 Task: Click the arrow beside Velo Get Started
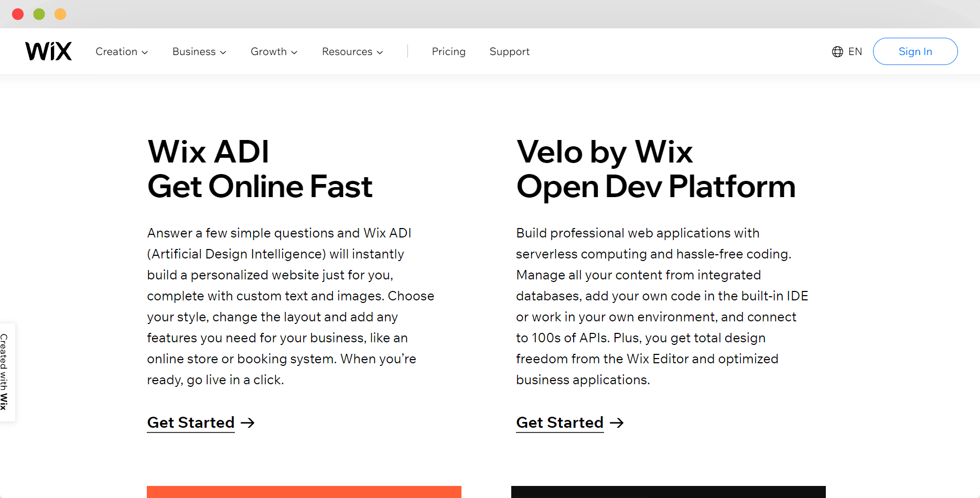point(617,423)
